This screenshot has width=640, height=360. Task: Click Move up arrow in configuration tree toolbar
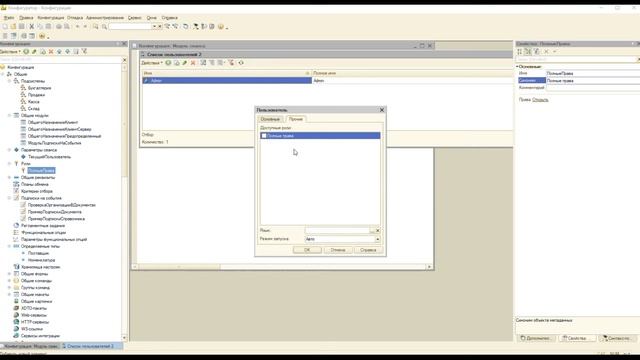(x=59, y=51)
